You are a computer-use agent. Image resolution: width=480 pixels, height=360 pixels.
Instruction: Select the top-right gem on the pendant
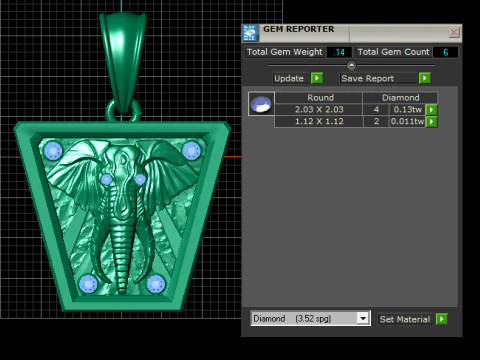pyautogui.click(x=191, y=151)
